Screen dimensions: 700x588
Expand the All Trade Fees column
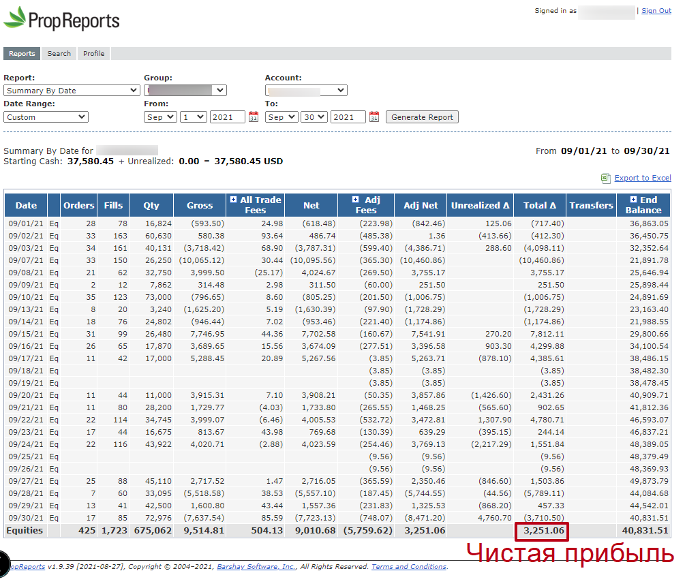(x=233, y=200)
